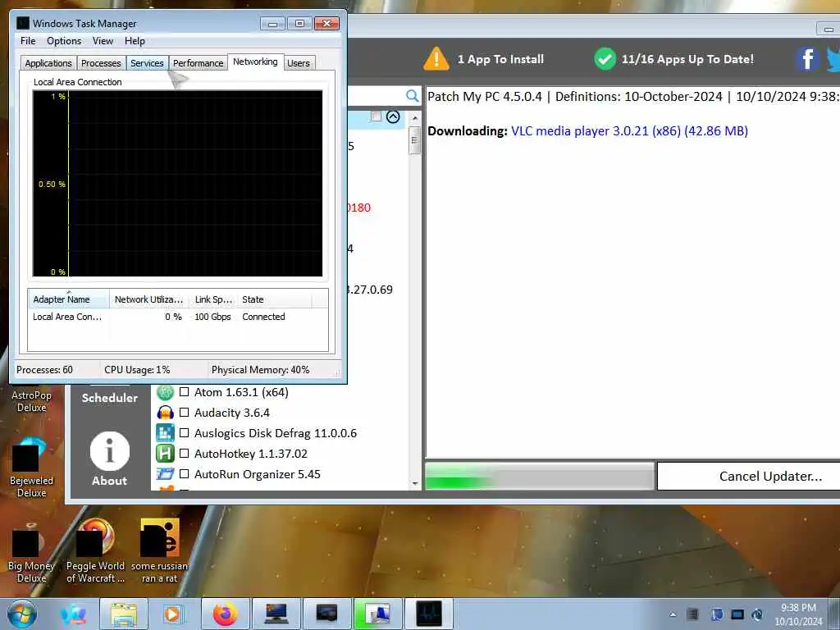The image size is (840, 630).
Task: Click the orange warning icon for apps to install
Action: tap(436, 59)
